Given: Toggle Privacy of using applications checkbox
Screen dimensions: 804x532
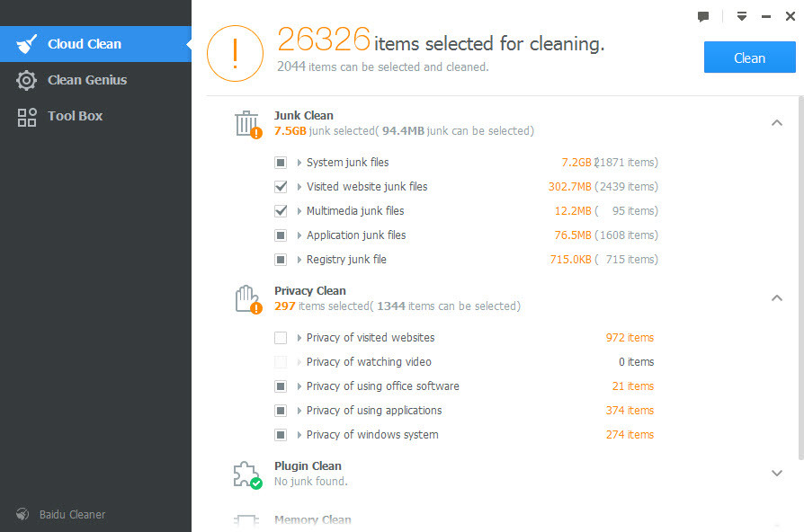Looking at the screenshot, I should point(281,411).
